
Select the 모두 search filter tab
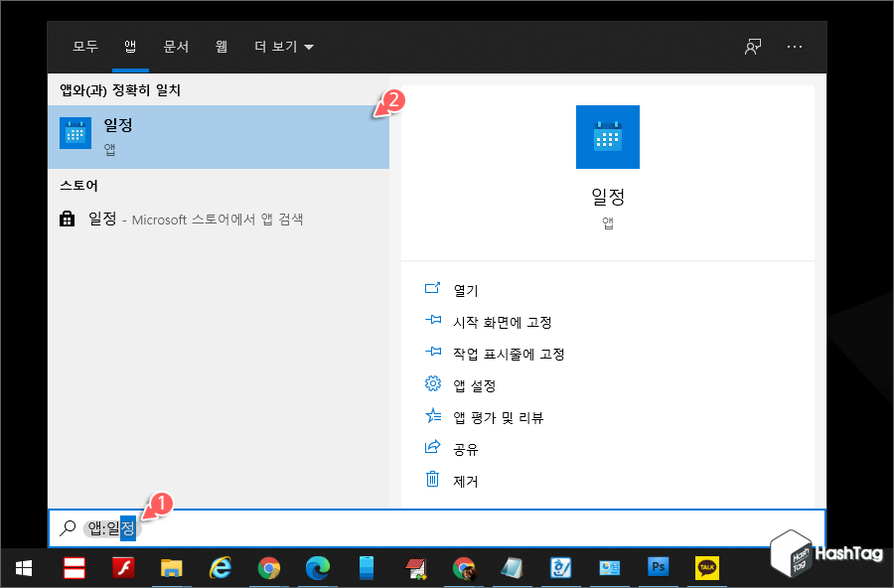click(83, 46)
